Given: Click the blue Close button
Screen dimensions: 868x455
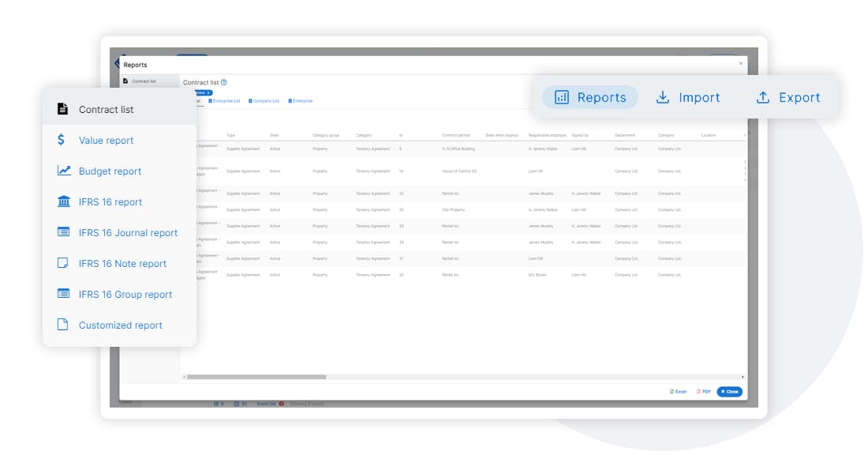Looking at the screenshot, I should click(730, 392).
